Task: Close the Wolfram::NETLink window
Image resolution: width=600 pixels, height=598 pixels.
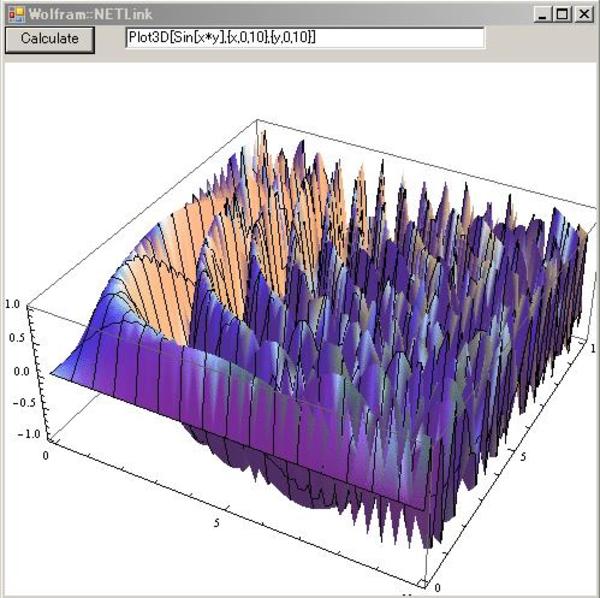Action: (580, 15)
